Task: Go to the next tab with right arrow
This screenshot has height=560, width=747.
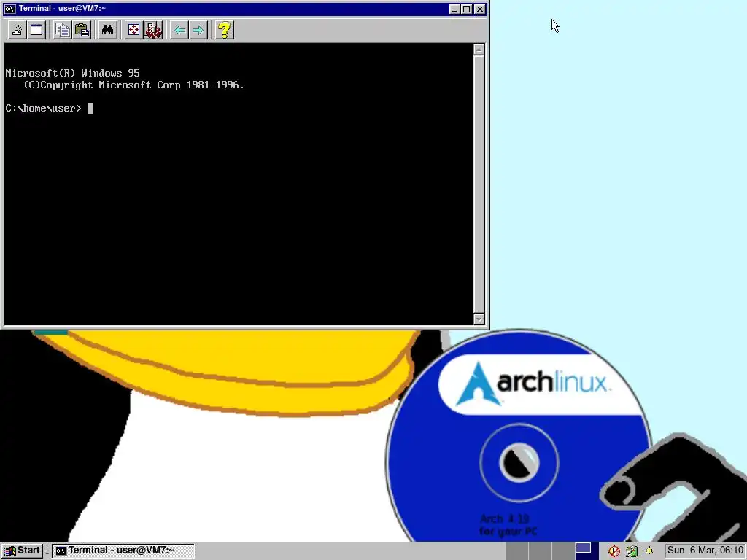Action: pos(198,31)
